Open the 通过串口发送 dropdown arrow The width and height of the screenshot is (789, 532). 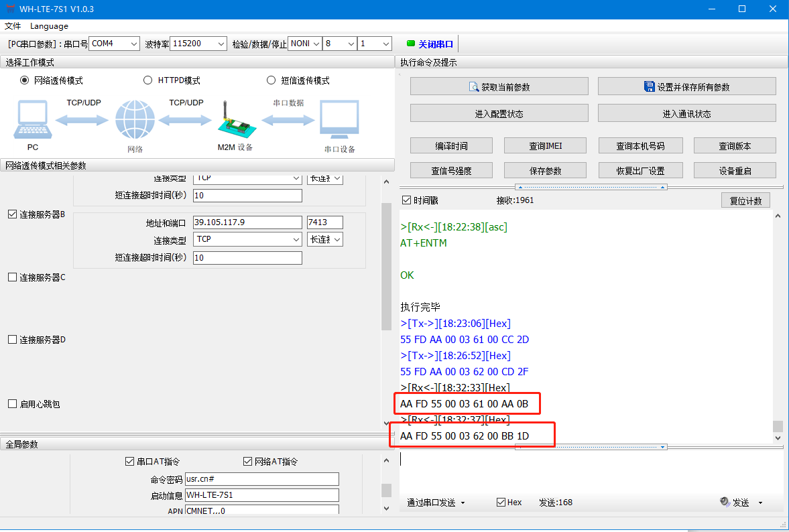[463, 503]
